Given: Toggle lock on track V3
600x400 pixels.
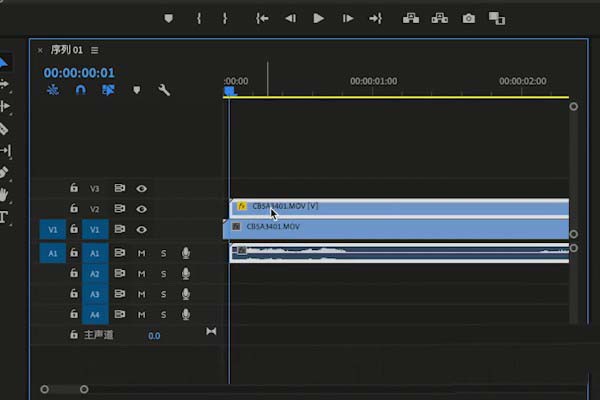Looking at the screenshot, I should point(73,188).
